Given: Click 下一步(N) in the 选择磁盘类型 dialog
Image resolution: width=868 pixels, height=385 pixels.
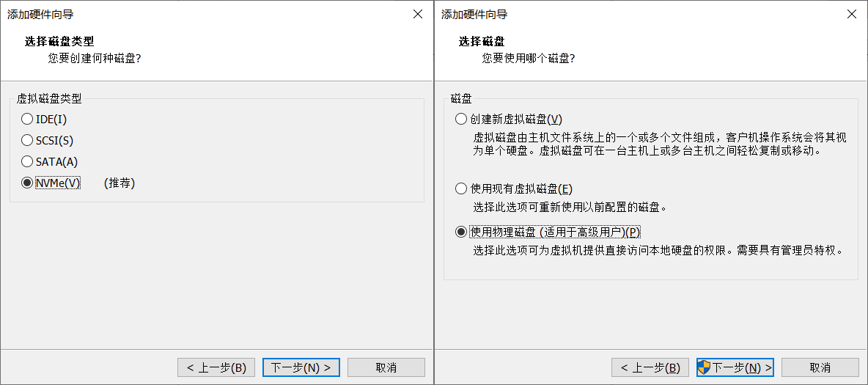Looking at the screenshot, I should [x=301, y=367].
